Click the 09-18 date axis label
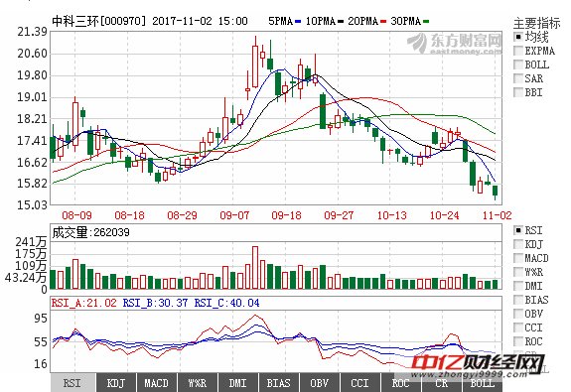Image resolution: width=571 pixels, height=392 pixels. click(286, 215)
